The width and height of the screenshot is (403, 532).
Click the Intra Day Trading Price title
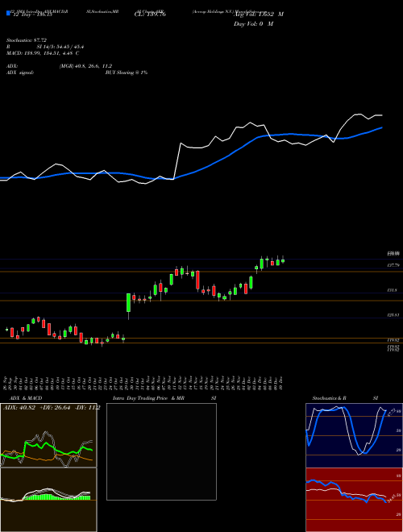pyautogui.click(x=140, y=398)
